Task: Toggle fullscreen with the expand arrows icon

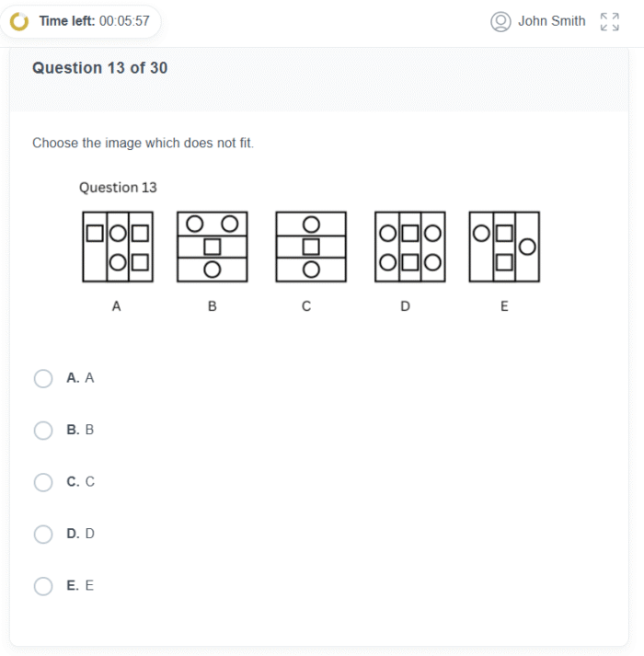Action: click(x=609, y=21)
